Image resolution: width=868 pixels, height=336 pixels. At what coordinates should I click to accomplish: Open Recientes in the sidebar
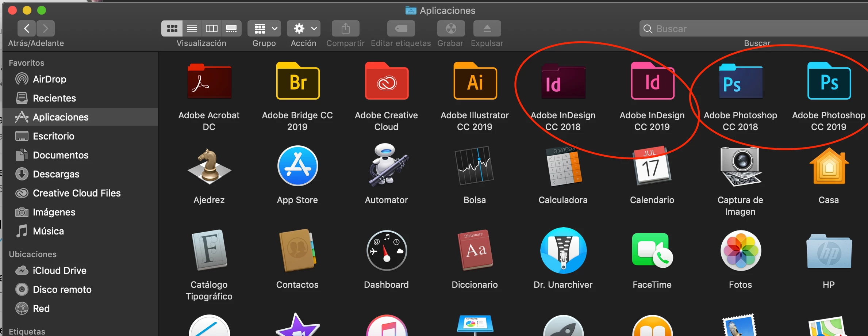tap(80, 98)
